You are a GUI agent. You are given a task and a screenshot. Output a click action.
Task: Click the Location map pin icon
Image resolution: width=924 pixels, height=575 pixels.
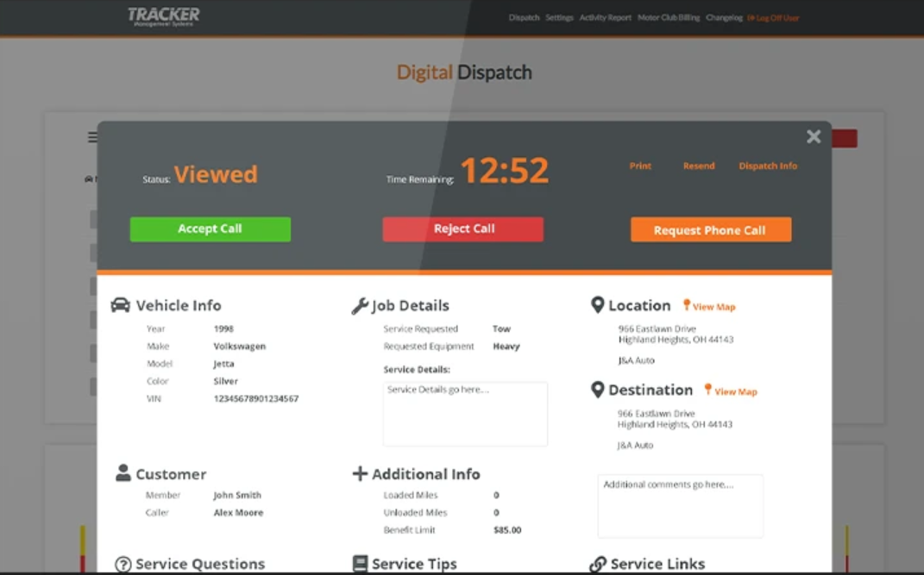597,303
